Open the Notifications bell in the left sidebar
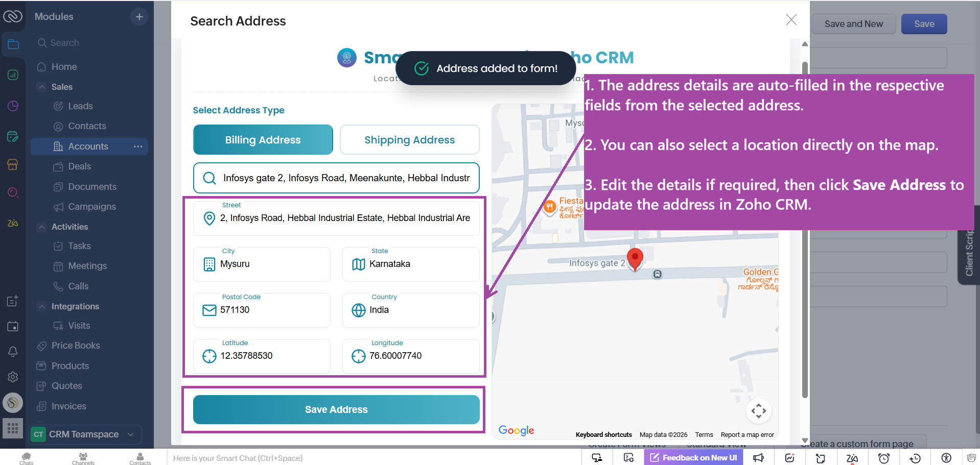The height and width of the screenshot is (465, 980). pyautogui.click(x=13, y=352)
